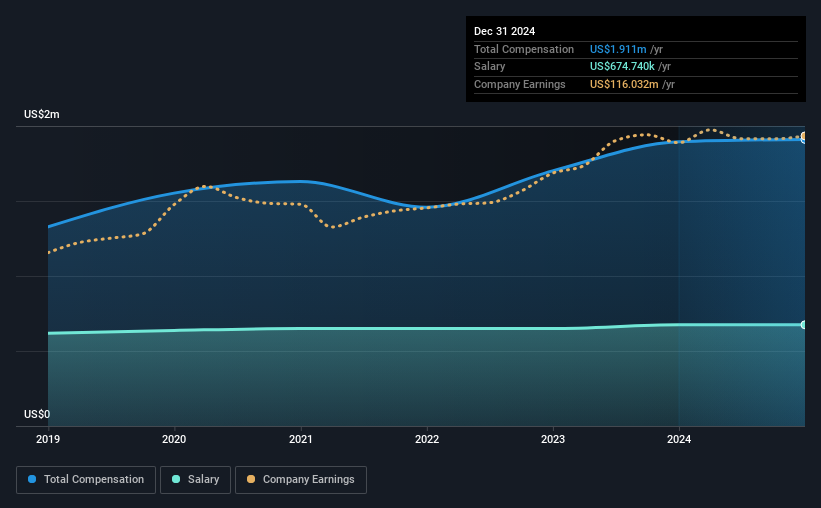
Task: Click the blue Total Compensation legend dot
Action: (32, 479)
